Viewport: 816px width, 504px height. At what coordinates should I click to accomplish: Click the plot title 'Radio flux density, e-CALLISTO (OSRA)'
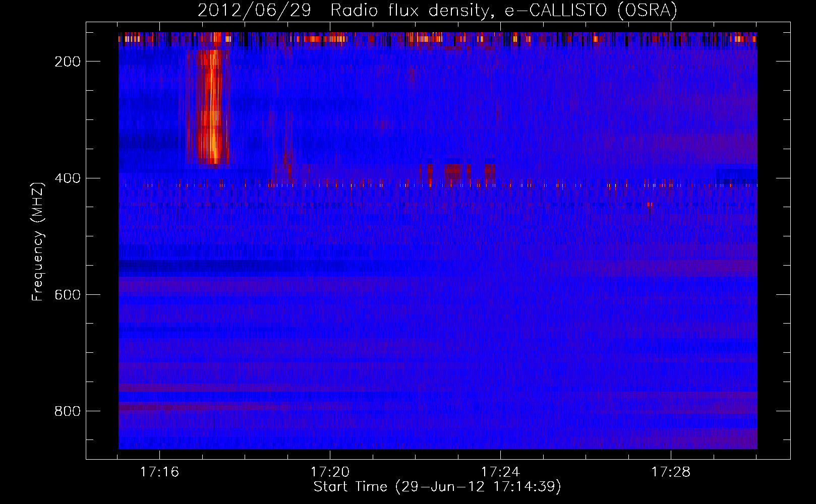[x=503, y=11]
